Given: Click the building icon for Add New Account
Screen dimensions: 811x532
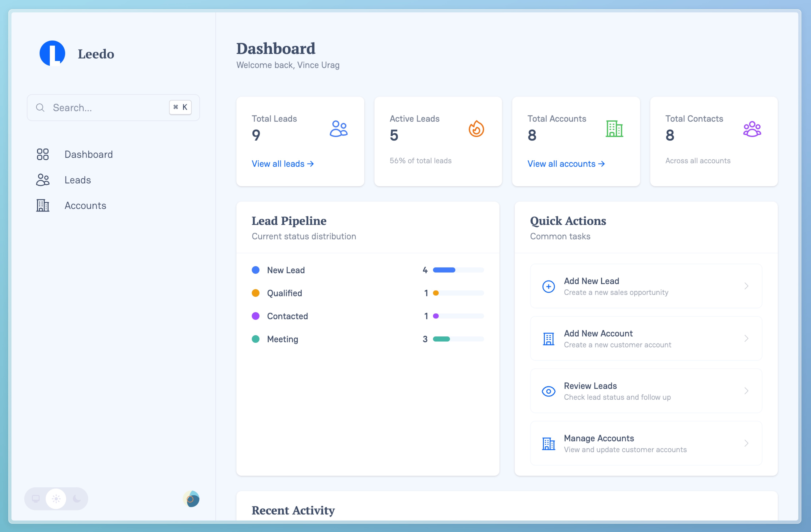Looking at the screenshot, I should (548, 339).
